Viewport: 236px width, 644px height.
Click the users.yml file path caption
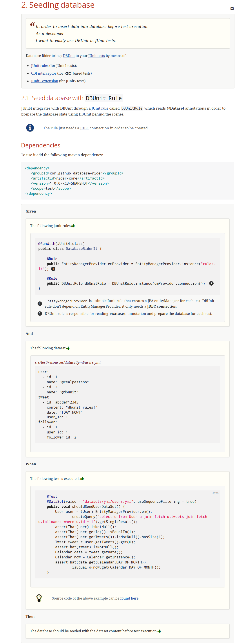click(68, 363)
